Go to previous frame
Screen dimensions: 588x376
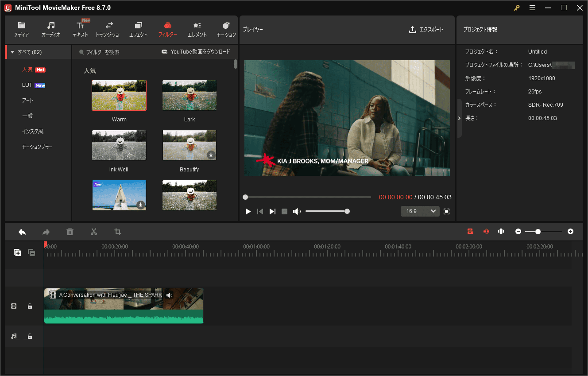pyautogui.click(x=260, y=212)
